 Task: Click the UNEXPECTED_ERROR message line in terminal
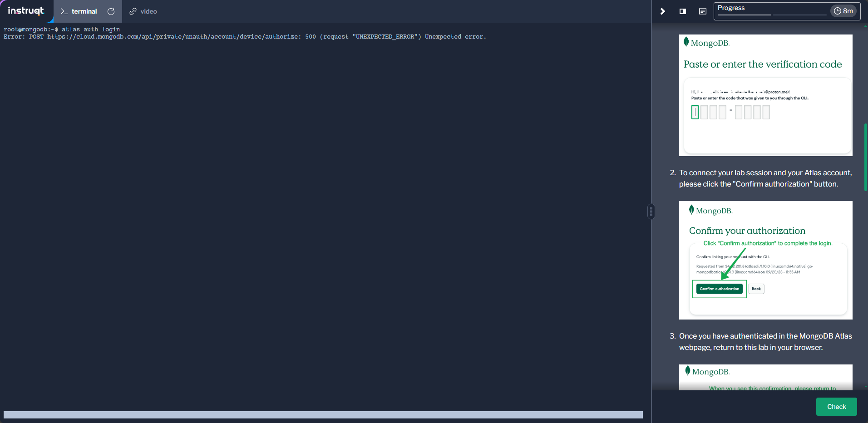click(x=245, y=37)
